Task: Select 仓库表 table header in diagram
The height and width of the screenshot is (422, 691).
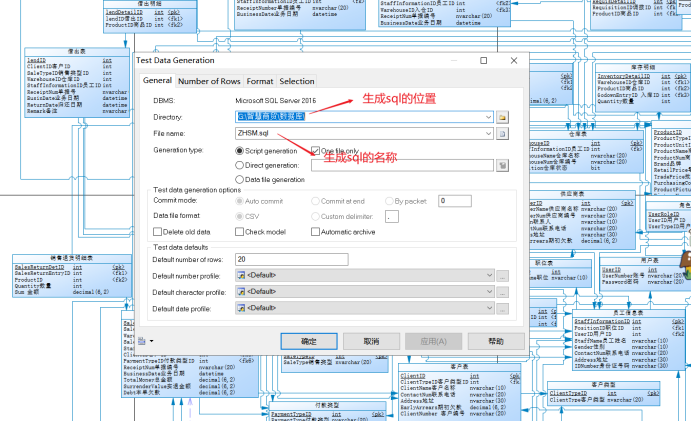Action: (578, 134)
